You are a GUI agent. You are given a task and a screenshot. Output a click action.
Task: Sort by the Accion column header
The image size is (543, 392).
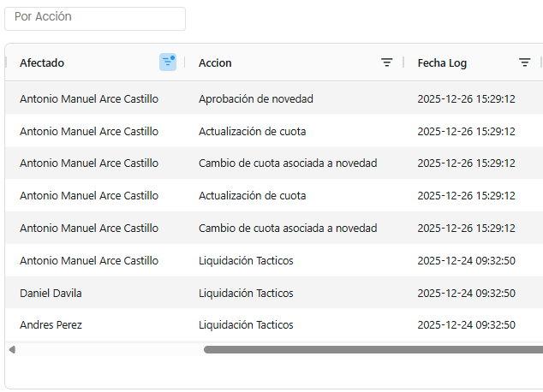point(215,62)
